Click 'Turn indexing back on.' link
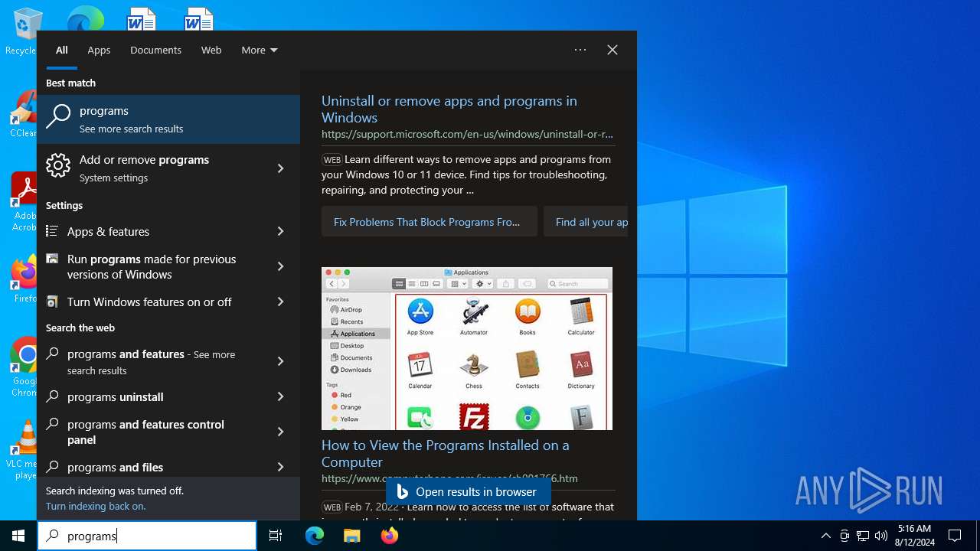980x551 pixels. tap(96, 506)
